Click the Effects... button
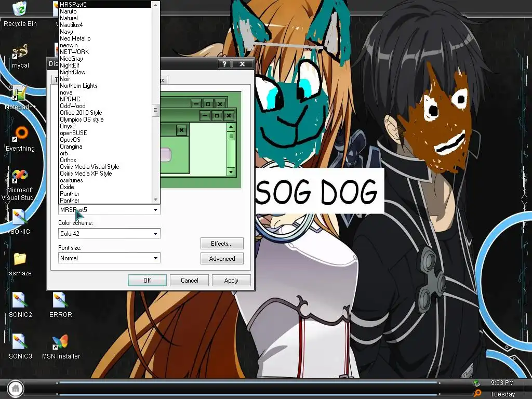Screen dimensions: 532x399 pos(221,244)
